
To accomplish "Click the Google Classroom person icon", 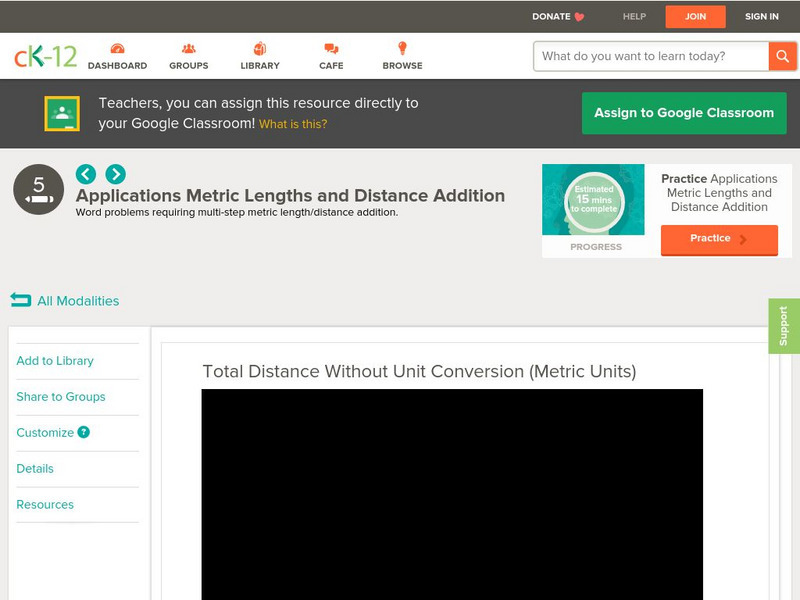I will click(63, 112).
